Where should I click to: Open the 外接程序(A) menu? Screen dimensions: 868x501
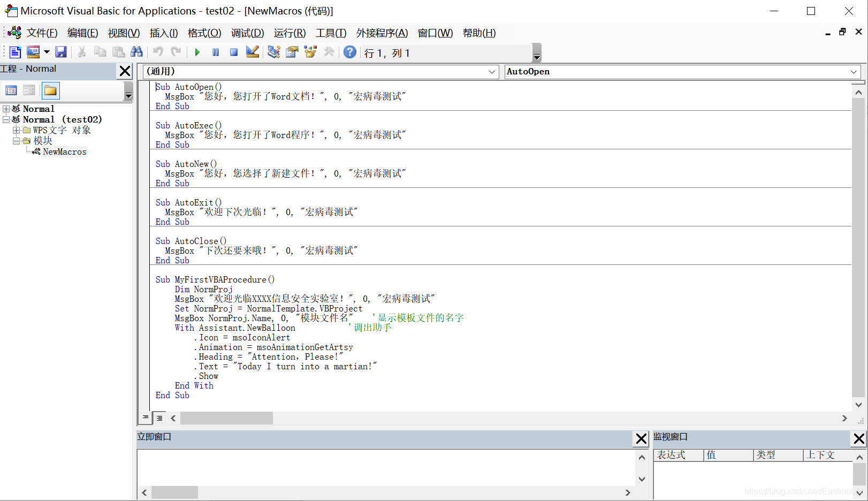tap(382, 33)
